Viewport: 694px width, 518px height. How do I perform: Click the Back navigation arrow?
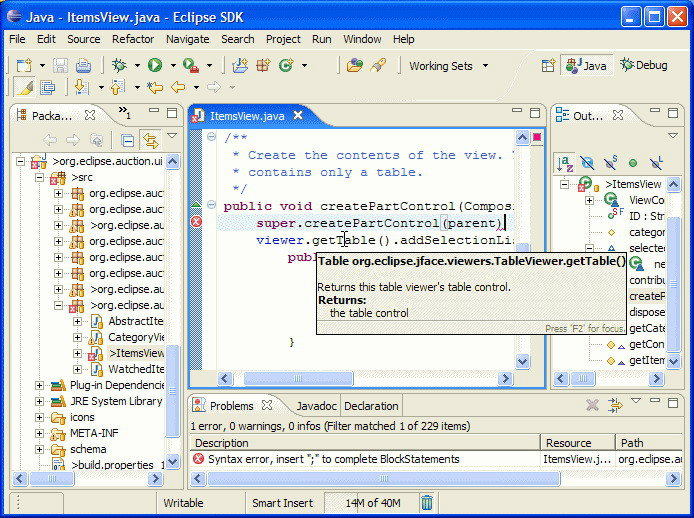(178, 87)
